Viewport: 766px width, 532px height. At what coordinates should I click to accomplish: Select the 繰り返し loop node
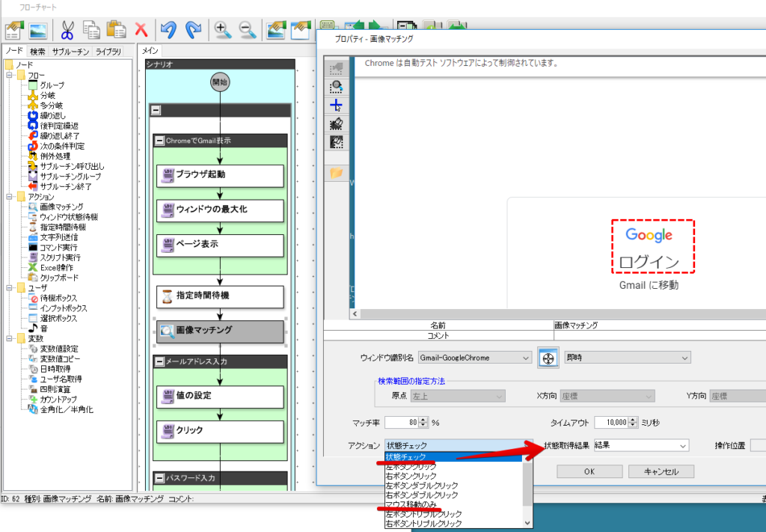53,116
